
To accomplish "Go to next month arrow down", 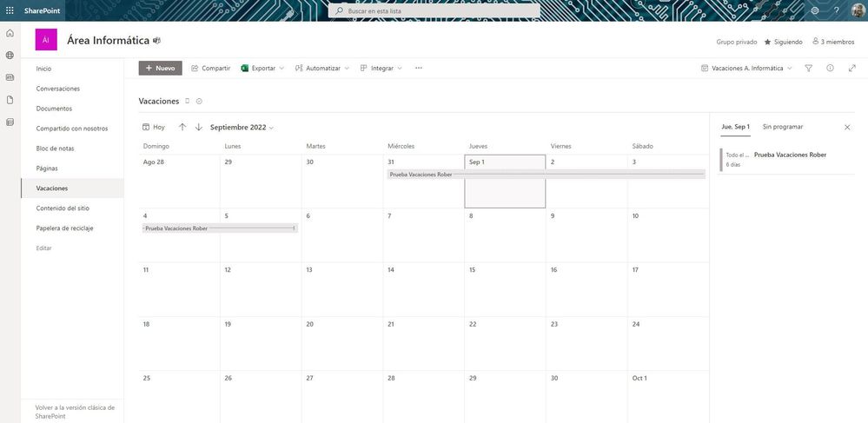I will (x=199, y=128).
